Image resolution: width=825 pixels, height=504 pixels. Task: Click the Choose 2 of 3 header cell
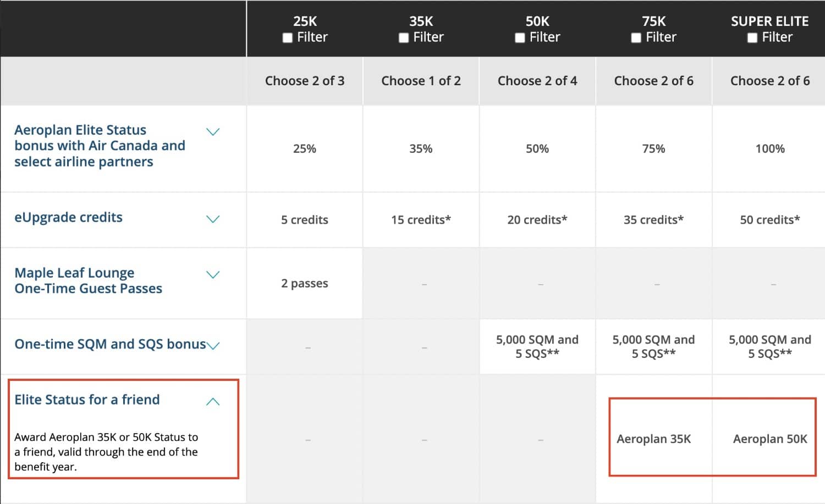pyautogui.click(x=305, y=80)
